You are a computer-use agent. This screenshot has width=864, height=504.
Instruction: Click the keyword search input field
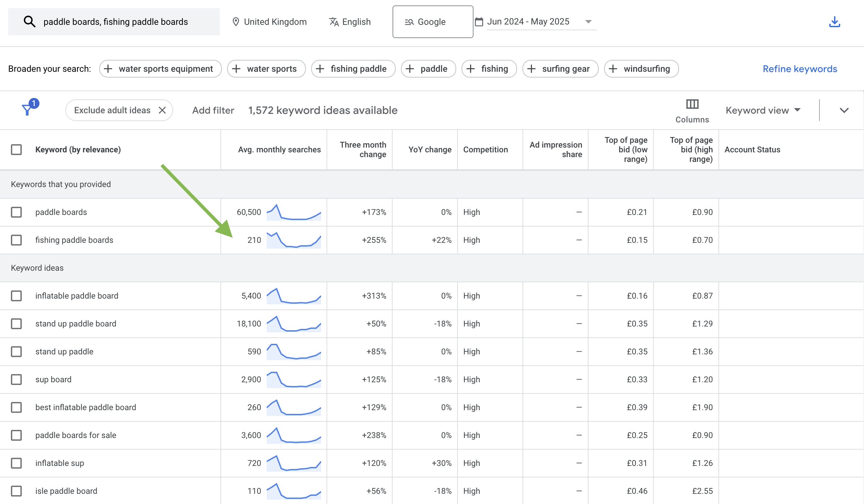(114, 22)
